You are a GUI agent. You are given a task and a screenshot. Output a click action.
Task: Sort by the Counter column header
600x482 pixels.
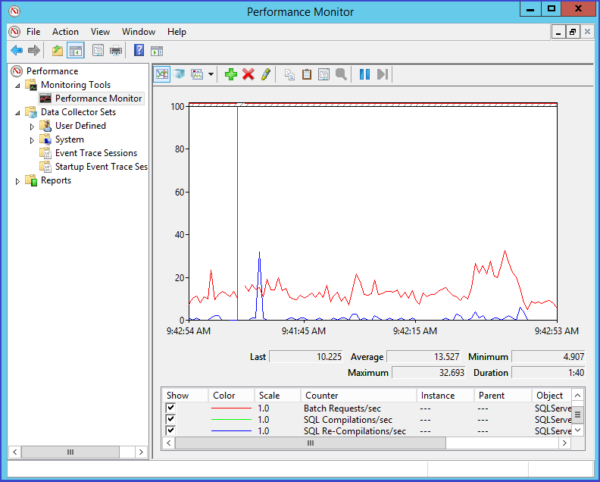coord(358,395)
